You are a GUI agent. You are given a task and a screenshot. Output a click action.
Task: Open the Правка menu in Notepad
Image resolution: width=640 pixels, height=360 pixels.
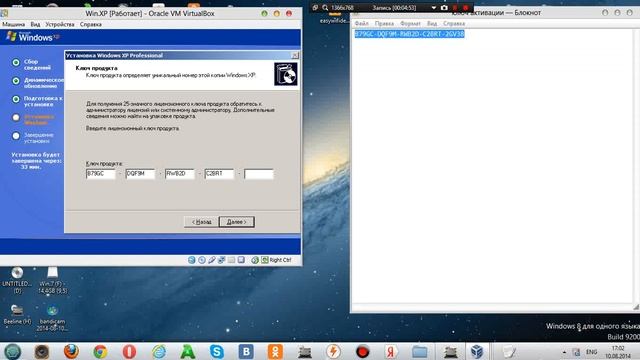(x=384, y=24)
